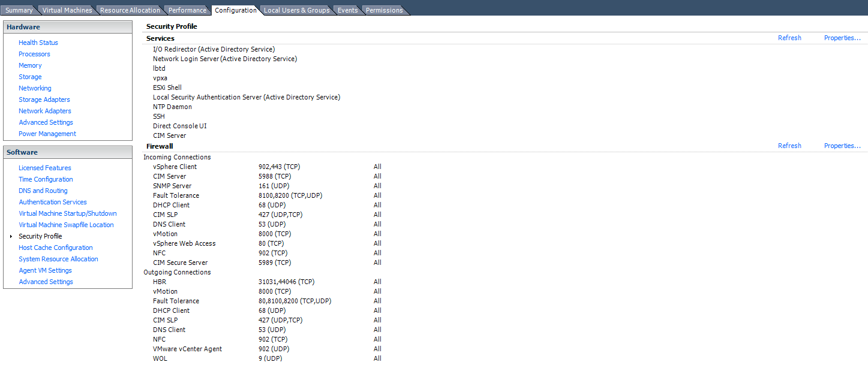Image resolution: width=868 pixels, height=365 pixels.
Task: Open System Resource Allocation link
Action: (x=58, y=259)
